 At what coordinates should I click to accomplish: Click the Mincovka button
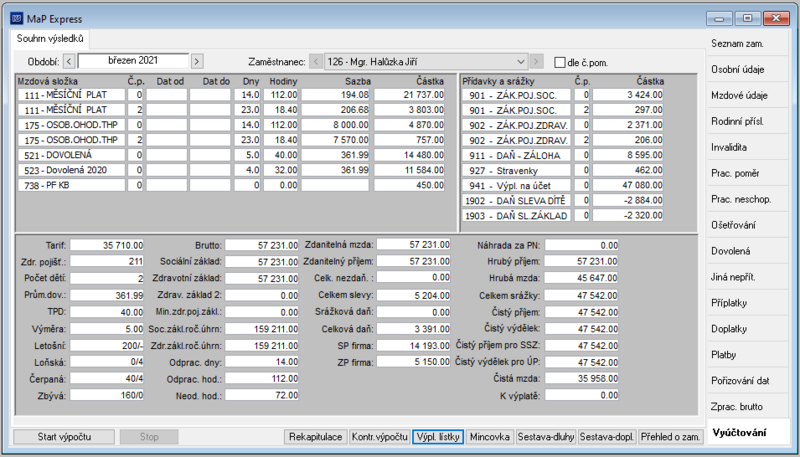490,437
